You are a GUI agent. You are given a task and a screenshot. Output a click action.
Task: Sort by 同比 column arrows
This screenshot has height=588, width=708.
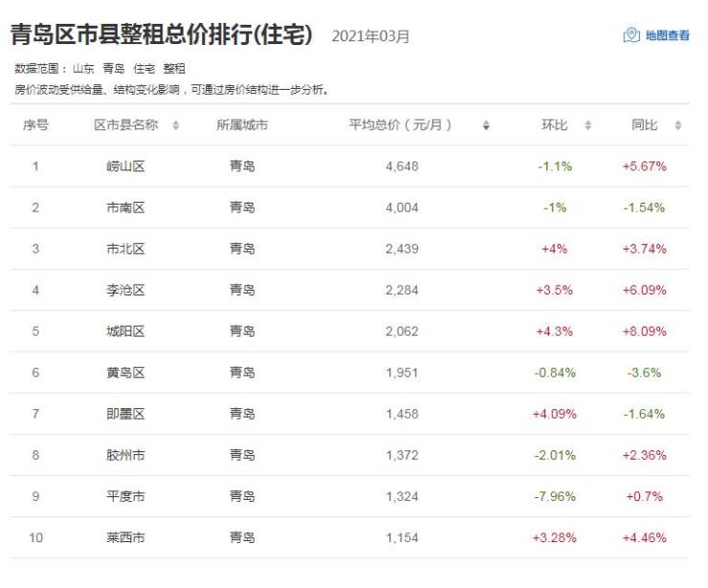[677, 125]
